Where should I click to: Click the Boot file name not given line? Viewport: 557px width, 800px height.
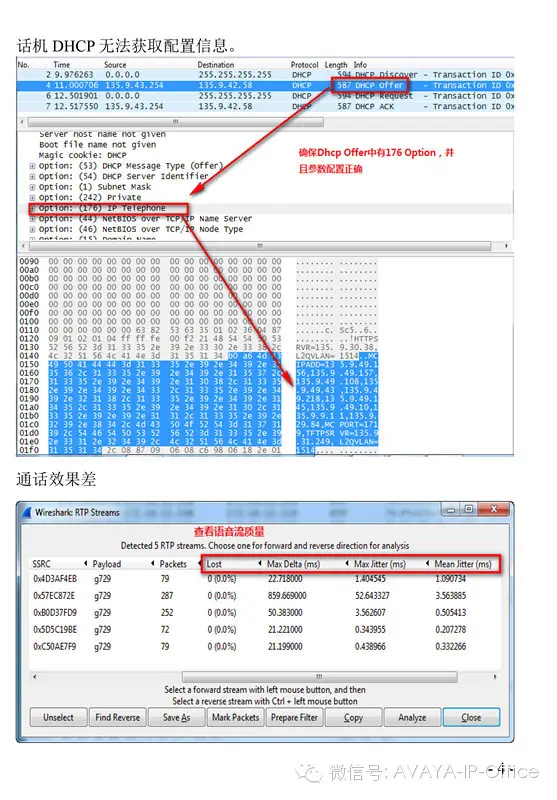tap(98, 145)
